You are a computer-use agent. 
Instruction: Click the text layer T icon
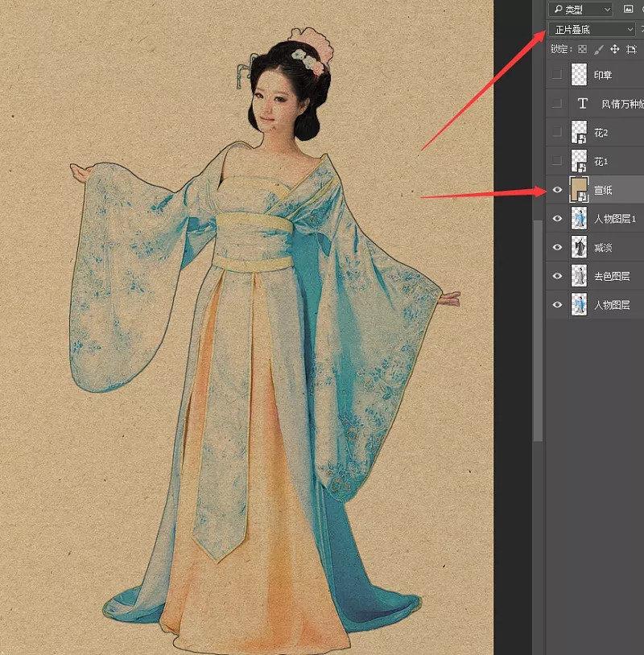tap(582, 104)
